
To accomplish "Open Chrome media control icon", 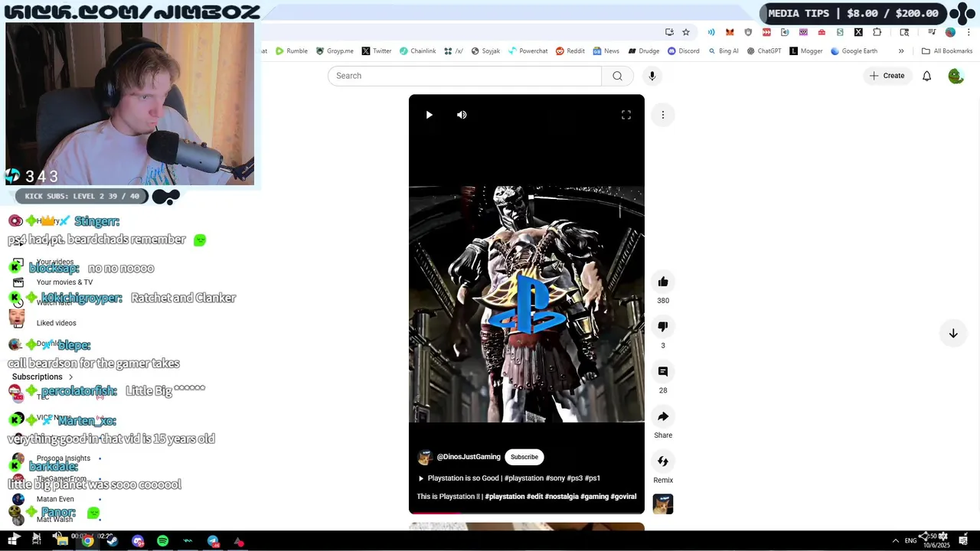I will coord(932,32).
